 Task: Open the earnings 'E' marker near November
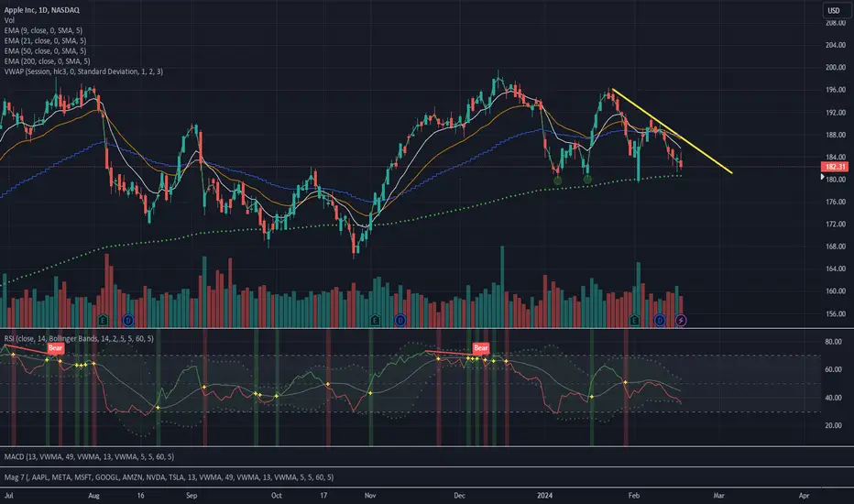(x=376, y=320)
